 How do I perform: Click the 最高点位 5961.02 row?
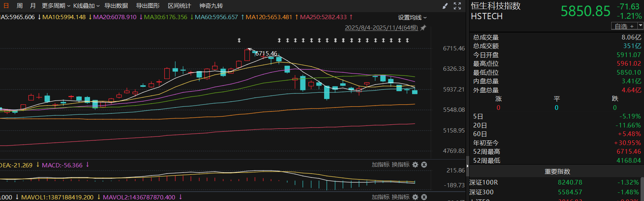click(557, 64)
